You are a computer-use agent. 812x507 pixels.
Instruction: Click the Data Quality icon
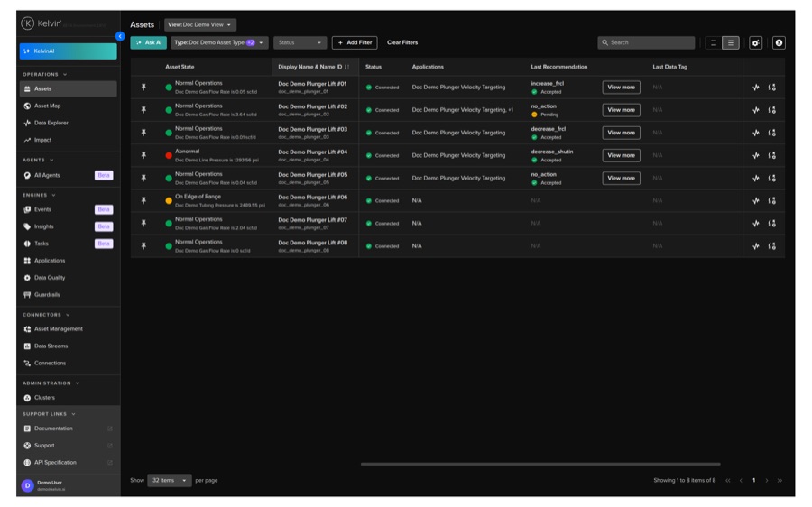pos(27,278)
